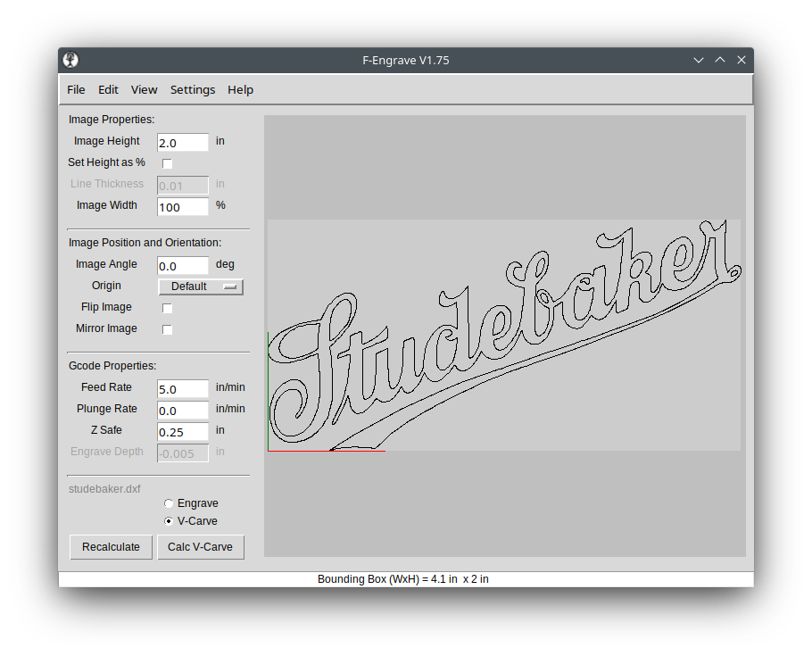This screenshot has height=656, width=812.
Task: Open the View menu
Action: [x=144, y=89]
